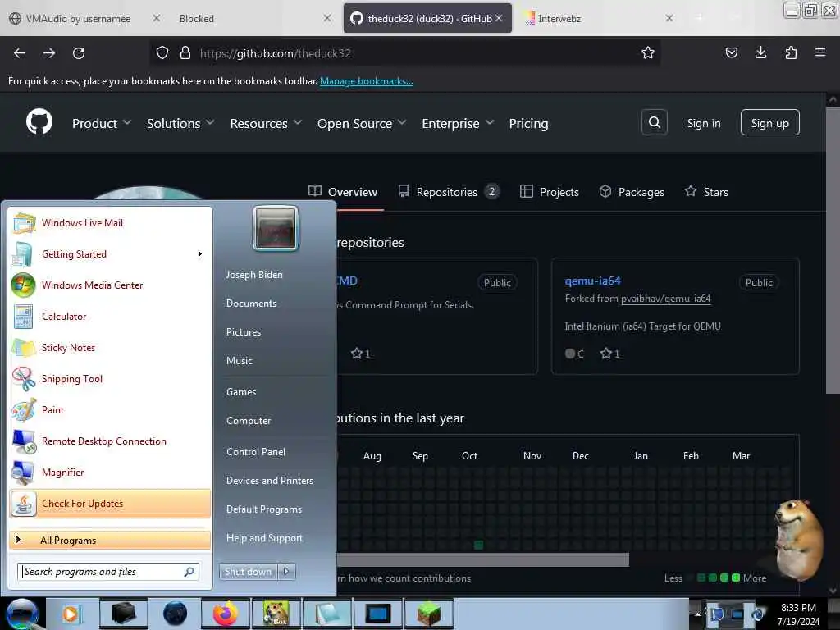Open Calculator from the Start menu
This screenshot has height=630, width=840.
(110, 316)
